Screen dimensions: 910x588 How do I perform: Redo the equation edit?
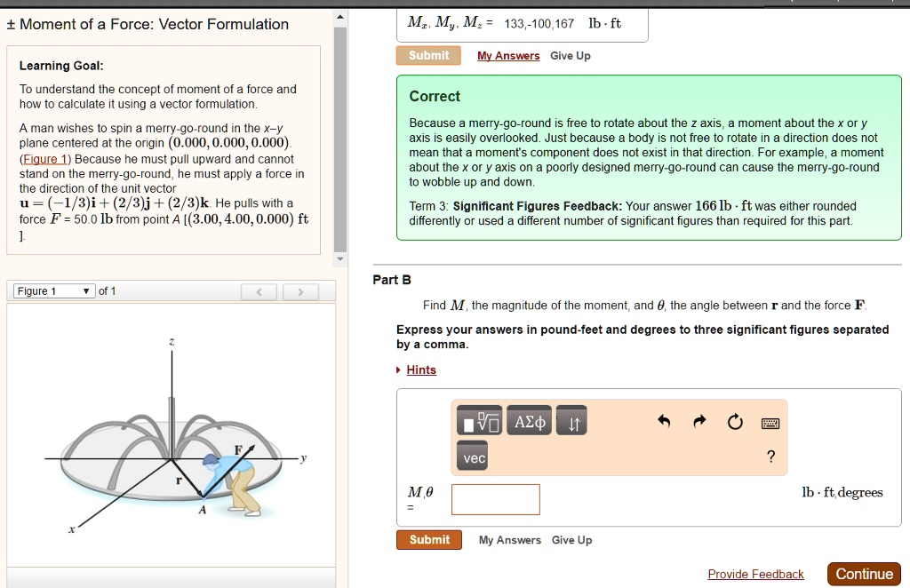coord(699,422)
